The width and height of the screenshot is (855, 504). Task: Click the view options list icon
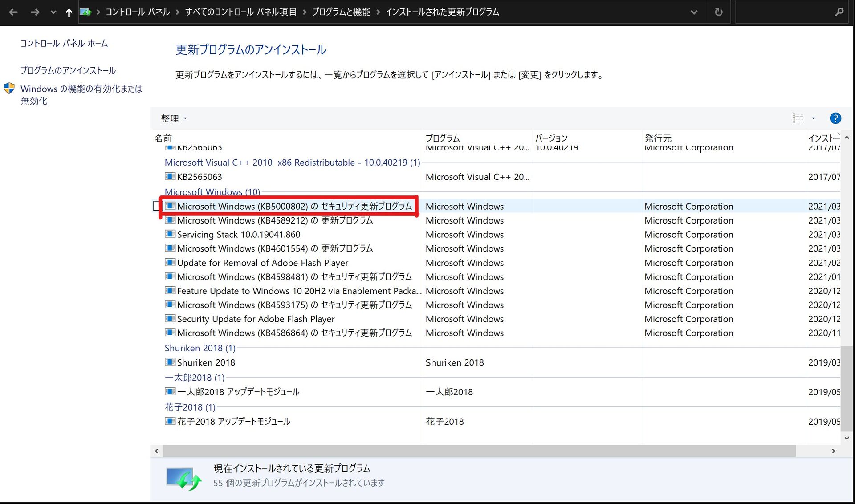click(x=798, y=118)
